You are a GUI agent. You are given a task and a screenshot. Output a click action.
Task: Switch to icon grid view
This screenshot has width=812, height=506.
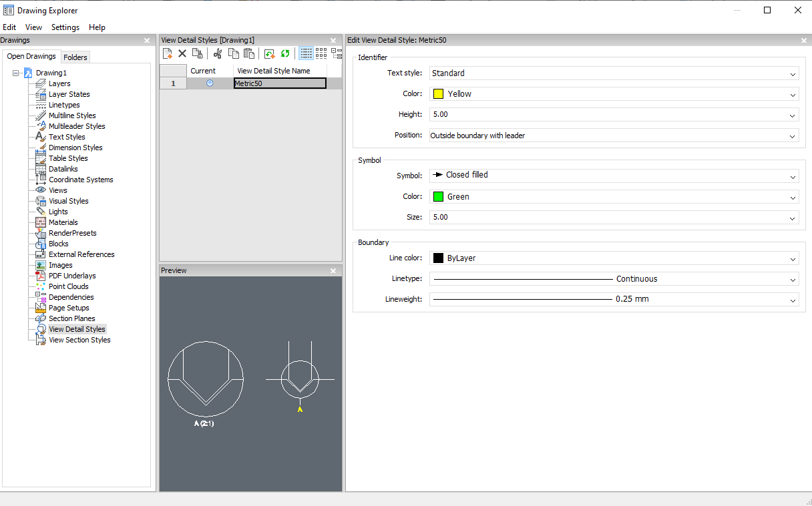(x=321, y=53)
